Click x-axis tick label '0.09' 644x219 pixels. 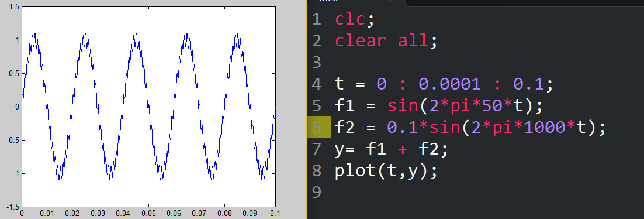pyautogui.click(x=250, y=214)
